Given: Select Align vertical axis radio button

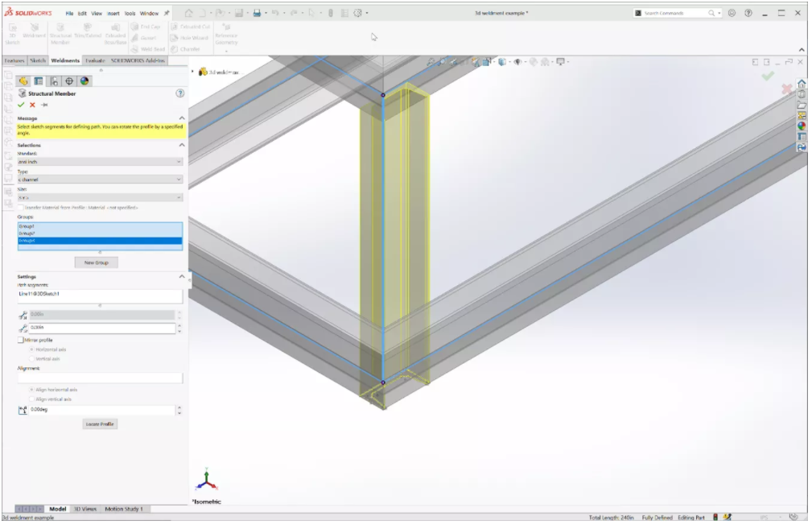Looking at the screenshot, I should (x=32, y=399).
